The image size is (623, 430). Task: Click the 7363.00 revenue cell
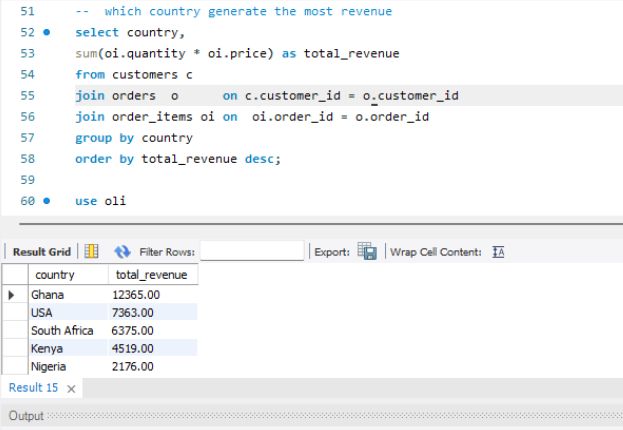click(153, 313)
